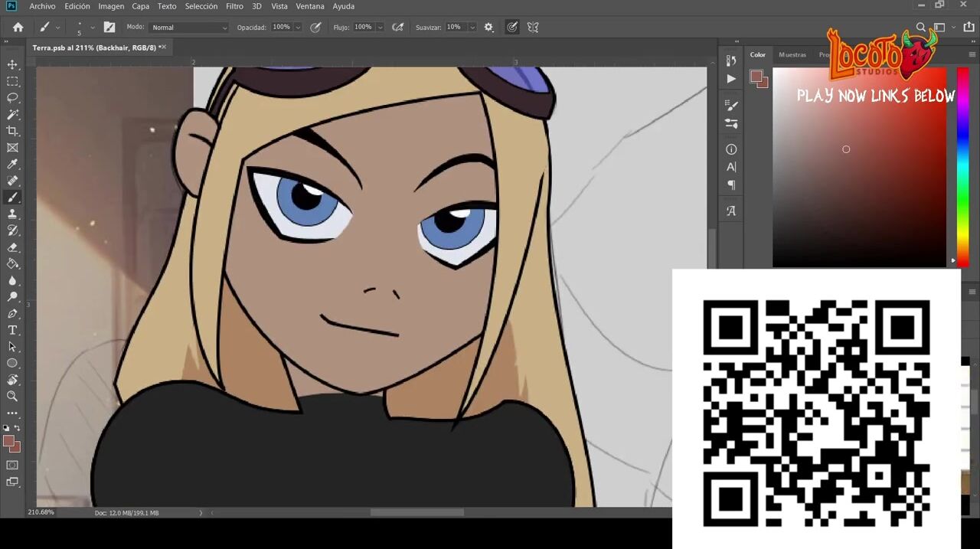Screen dimensions: 980x549
Task: Select the Clone Stamp tool
Action: click(12, 214)
